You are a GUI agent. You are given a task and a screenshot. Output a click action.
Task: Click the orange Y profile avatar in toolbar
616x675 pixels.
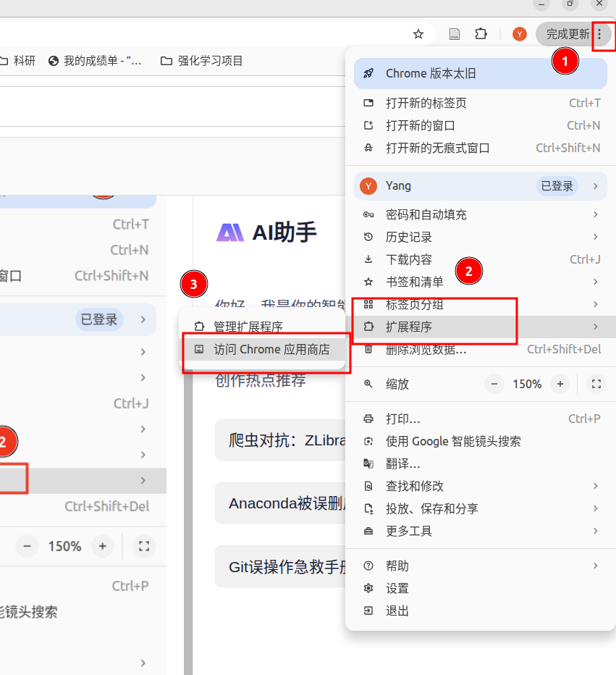520,34
